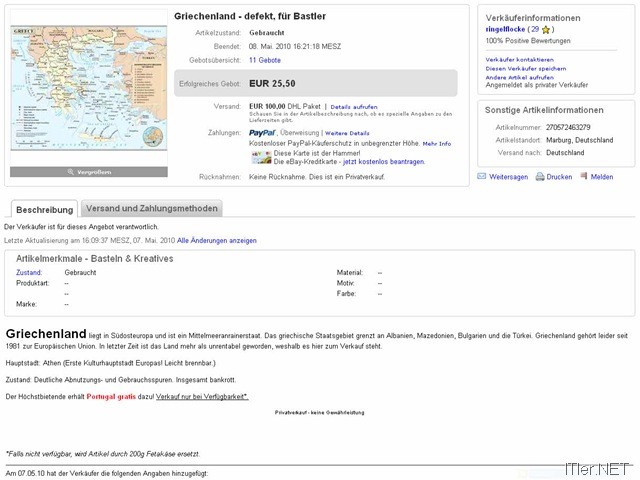This screenshot has width=640, height=480.
Task: Open Mehr Info about PayPal protection
Action: 437,144
